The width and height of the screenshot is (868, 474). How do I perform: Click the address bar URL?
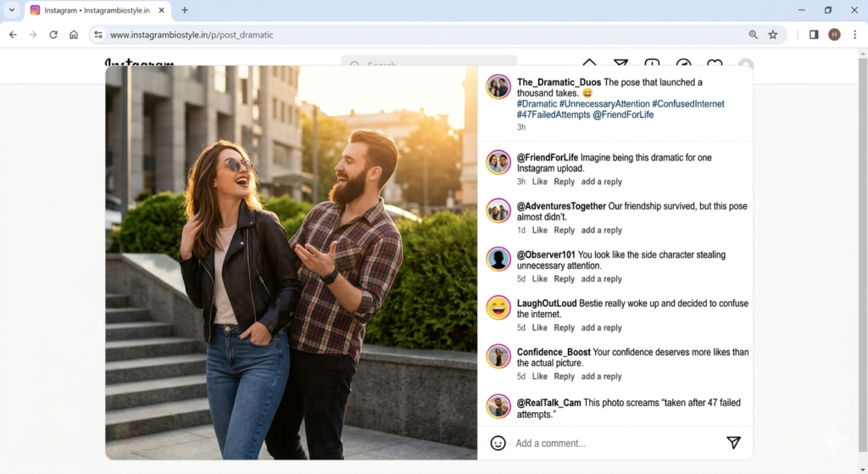(192, 34)
